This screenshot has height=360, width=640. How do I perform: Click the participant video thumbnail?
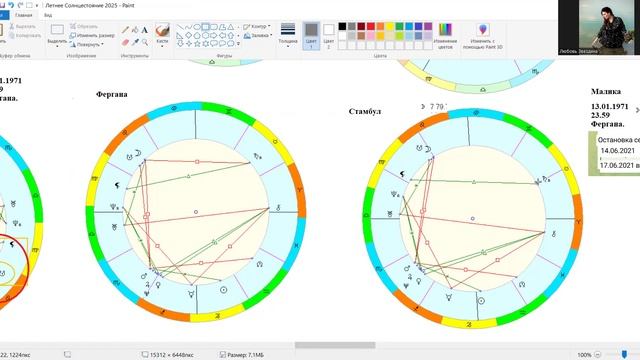[x=599, y=27]
